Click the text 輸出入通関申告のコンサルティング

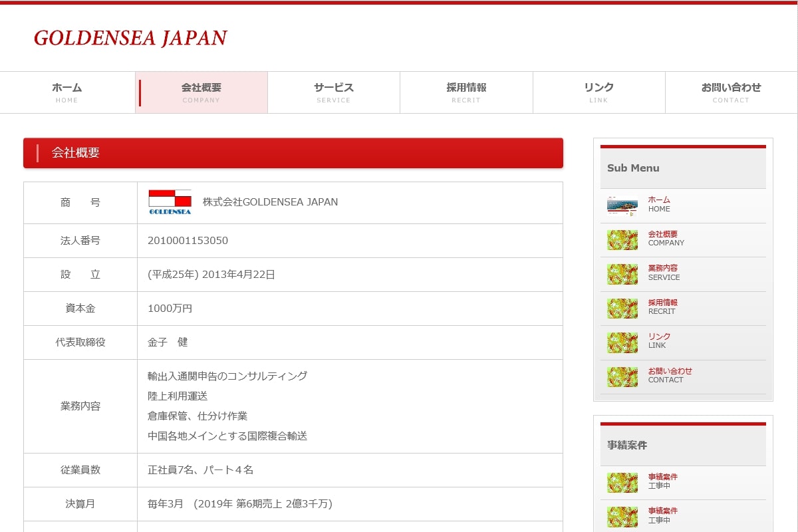(x=227, y=376)
